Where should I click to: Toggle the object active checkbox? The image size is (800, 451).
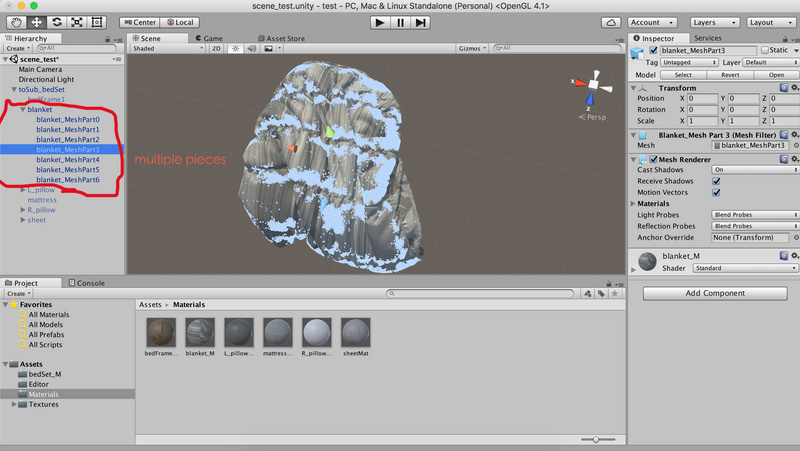click(x=653, y=50)
